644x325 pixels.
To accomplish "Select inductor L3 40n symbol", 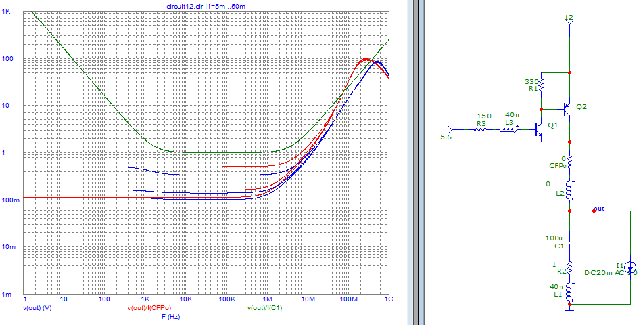I will coord(508,130).
